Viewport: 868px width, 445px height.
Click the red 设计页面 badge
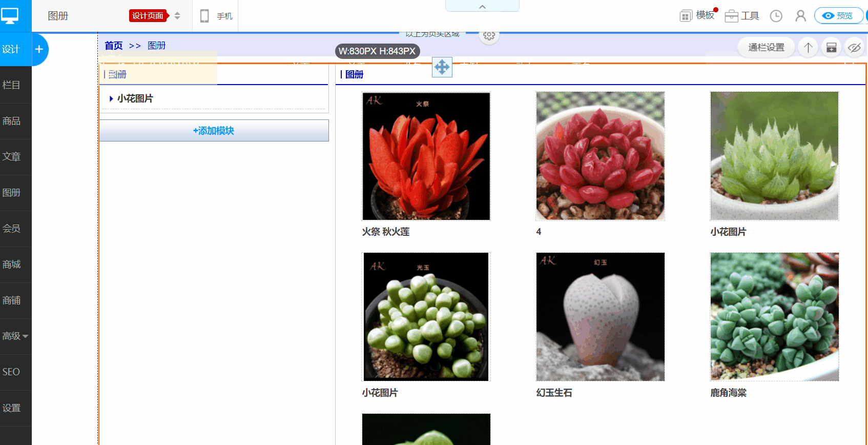coord(149,16)
